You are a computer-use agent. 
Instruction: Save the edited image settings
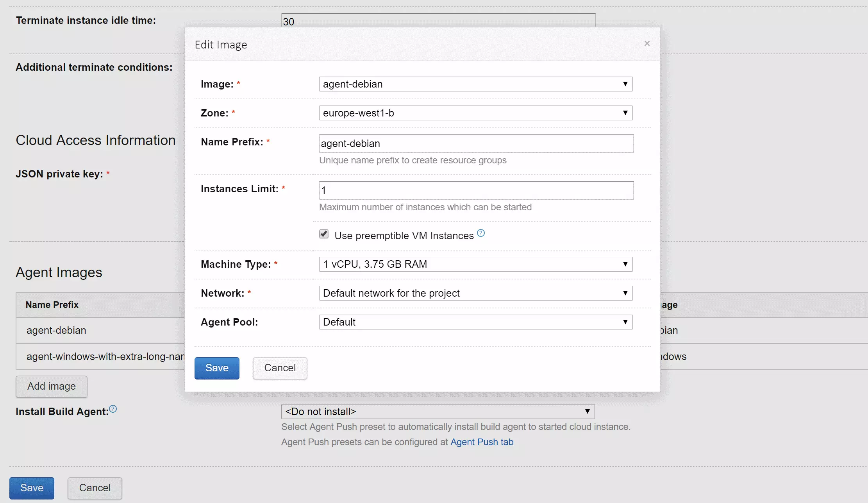tap(216, 368)
